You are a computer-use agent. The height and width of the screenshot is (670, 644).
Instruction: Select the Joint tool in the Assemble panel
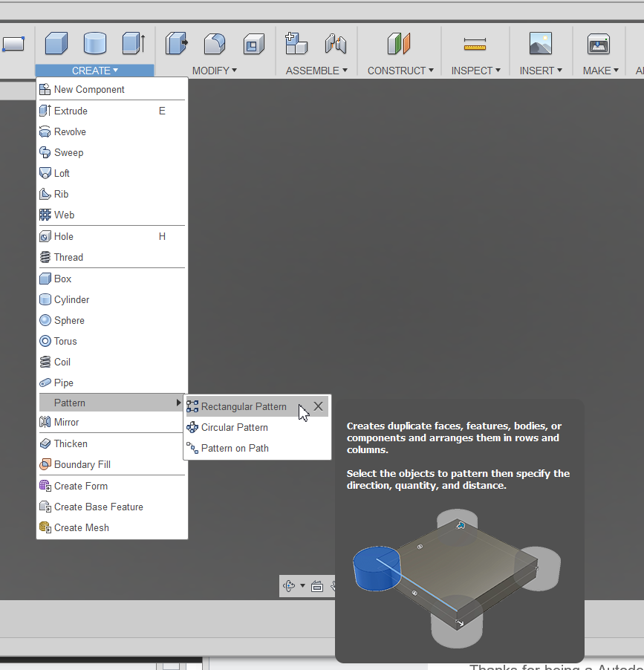pyautogui.click(x=336, y=44)
